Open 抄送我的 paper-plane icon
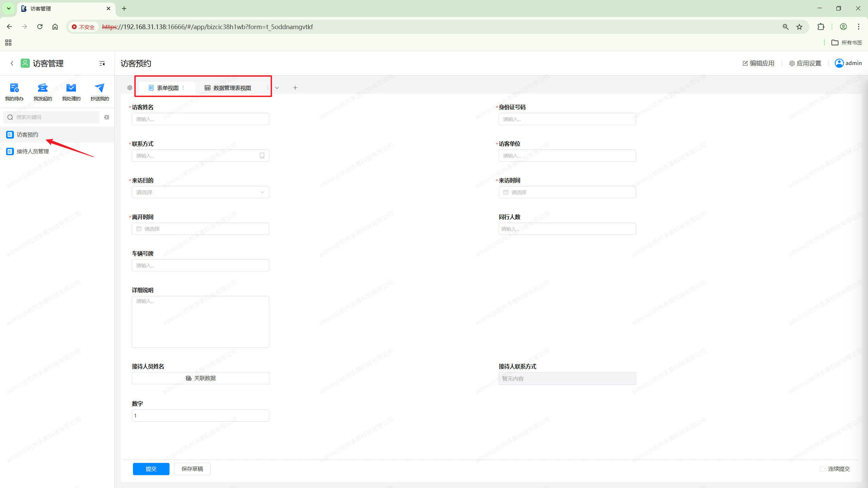Image resolution: width=868 pixels, height=488 pixels. tap(100, 88)
